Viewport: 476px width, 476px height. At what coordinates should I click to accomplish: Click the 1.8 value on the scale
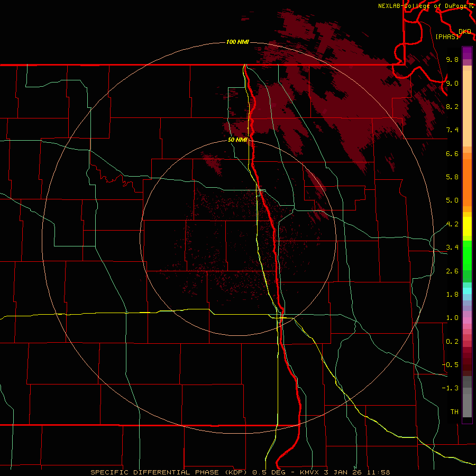point(452,295)
